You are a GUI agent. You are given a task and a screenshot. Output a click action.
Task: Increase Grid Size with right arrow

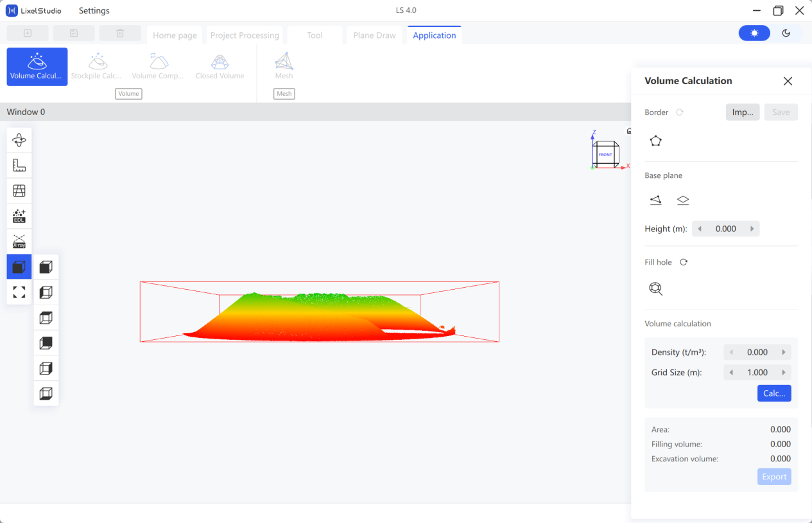[x=784, y=373]
